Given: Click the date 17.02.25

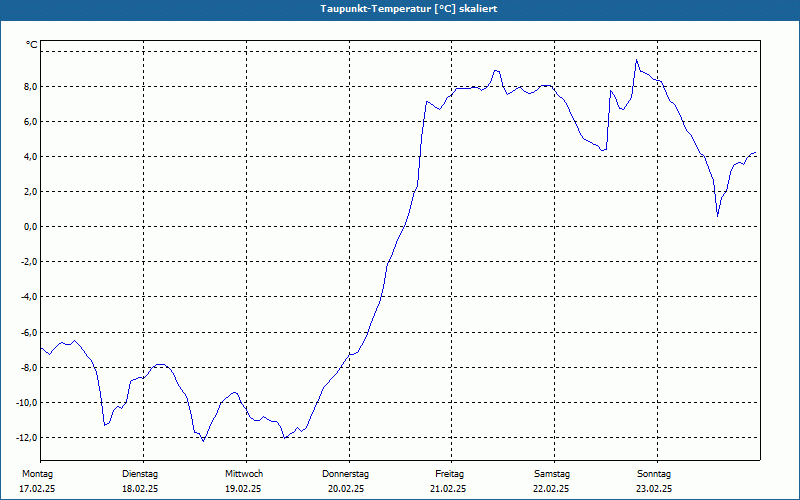Looking at the screenshot, I should (37, 489).
